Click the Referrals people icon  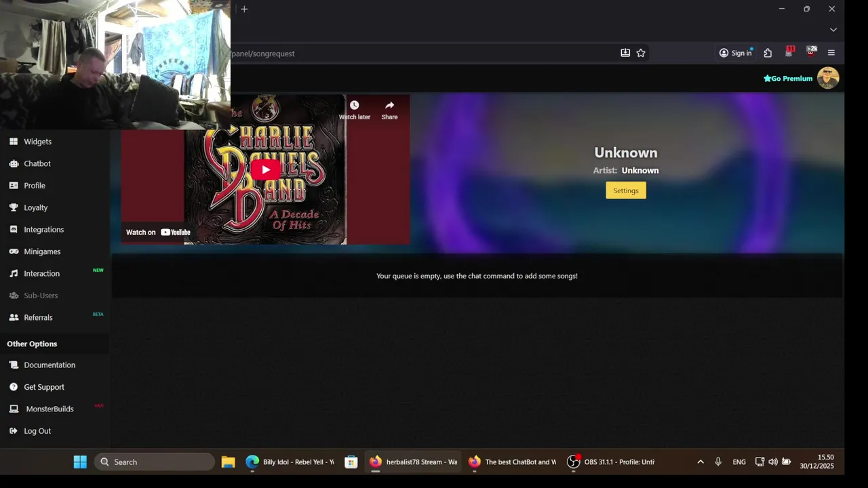click(14, 317)
